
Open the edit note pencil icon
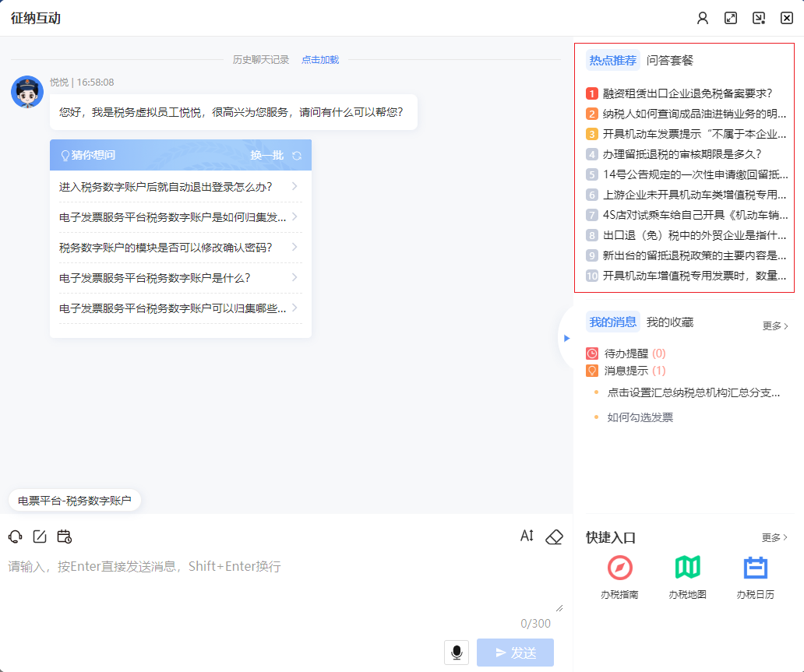point(40,537)
